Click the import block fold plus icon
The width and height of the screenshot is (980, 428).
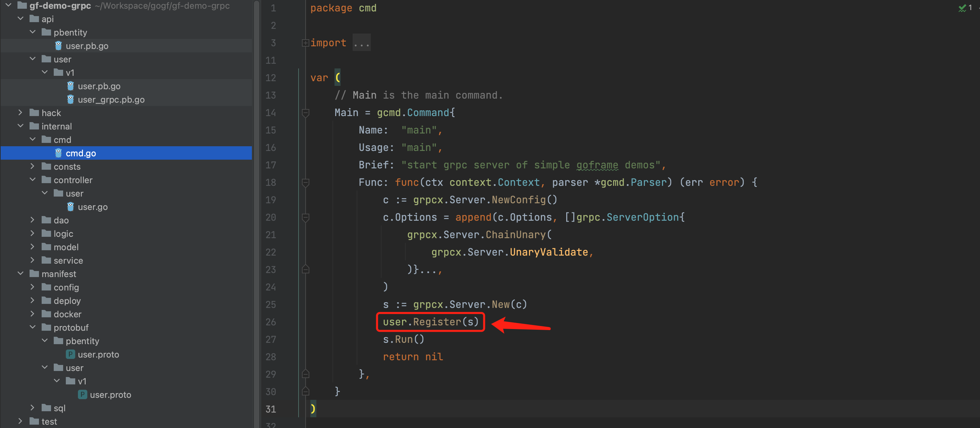click(305, 43)
